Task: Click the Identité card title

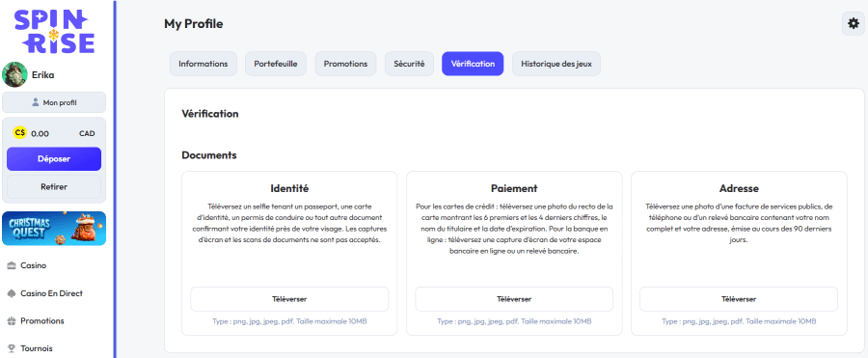Action: point(289,188)
